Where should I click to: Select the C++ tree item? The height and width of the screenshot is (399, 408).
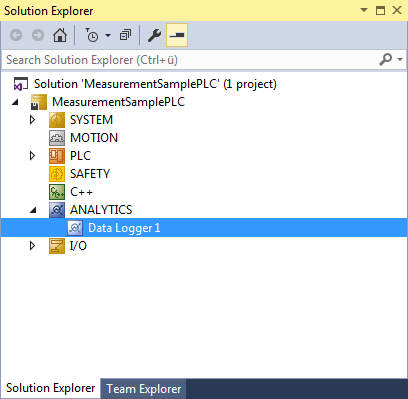pos(81,192)
